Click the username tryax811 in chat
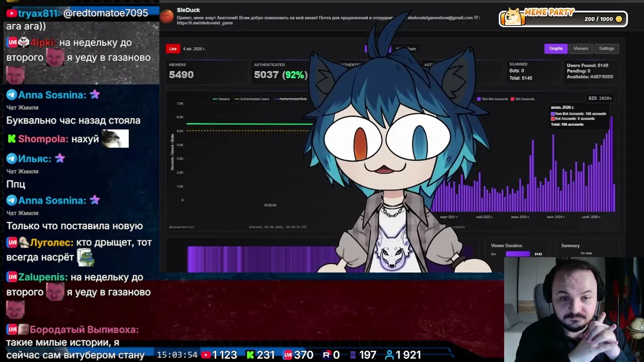 click(38, 13)
